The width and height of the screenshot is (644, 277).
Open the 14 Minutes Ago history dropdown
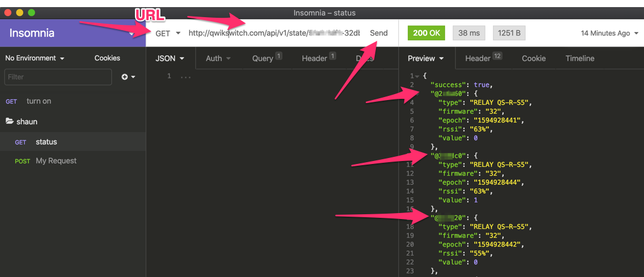pos(610,33)
